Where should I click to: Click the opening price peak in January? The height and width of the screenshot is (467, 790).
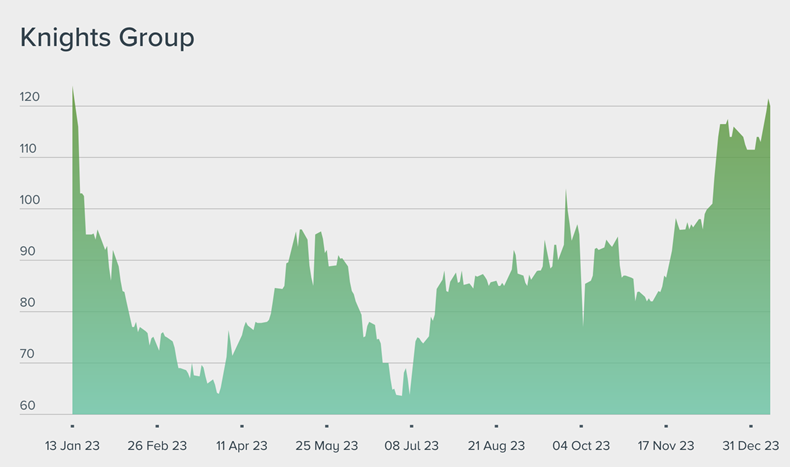[x=73, y=89]
